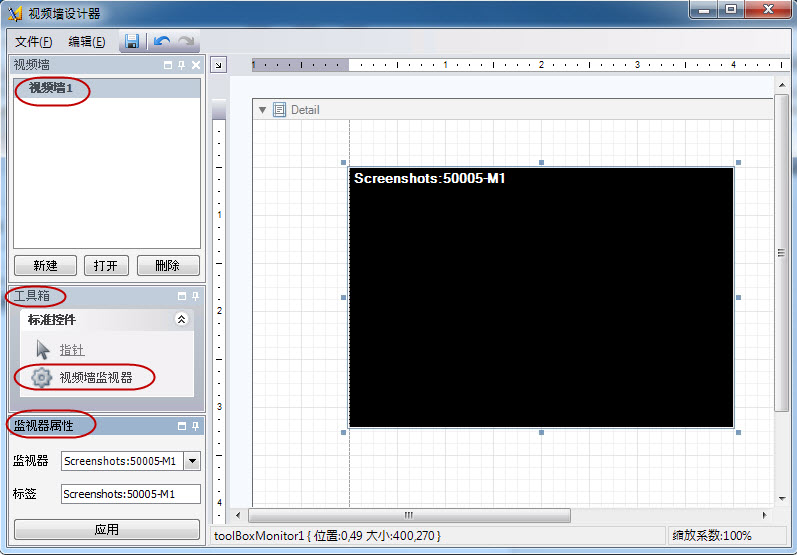Pin the 视频墙 panel using pushpin icon
Screen dimensions: 797x555
coord(182,65)
